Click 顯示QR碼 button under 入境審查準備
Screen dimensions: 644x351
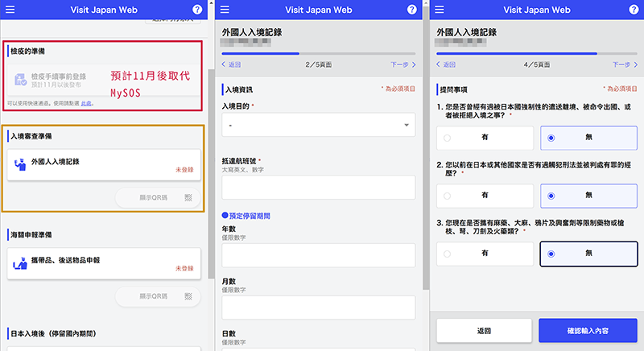158,198
